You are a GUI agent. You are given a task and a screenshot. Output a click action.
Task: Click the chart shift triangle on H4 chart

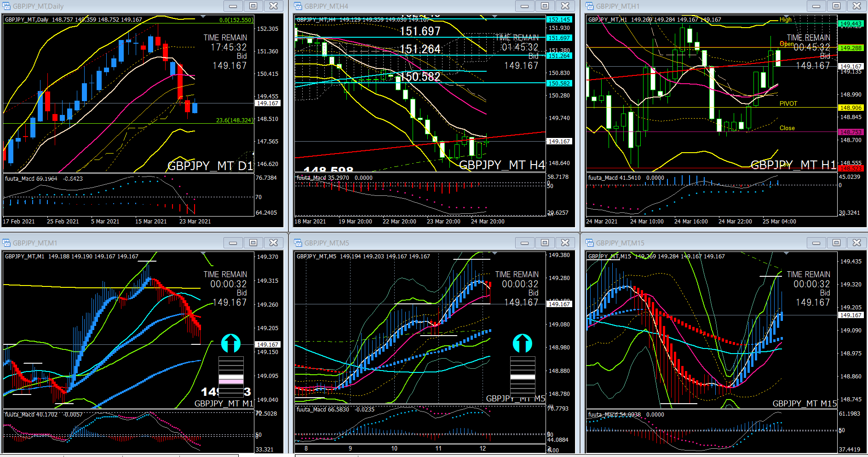click(x=494, y=17)
